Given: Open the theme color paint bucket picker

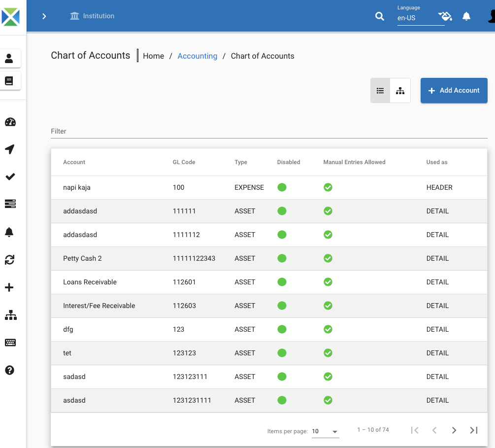Looking at the screenshot, I should 445,16.
